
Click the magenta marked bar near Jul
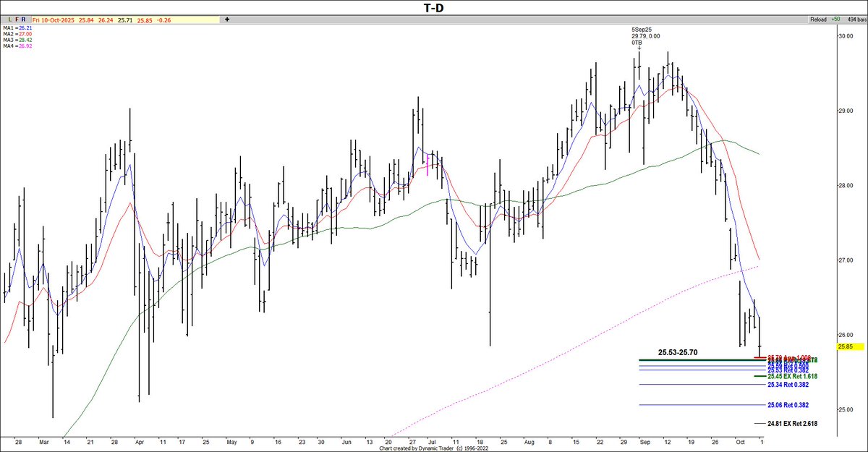point(428,164)
